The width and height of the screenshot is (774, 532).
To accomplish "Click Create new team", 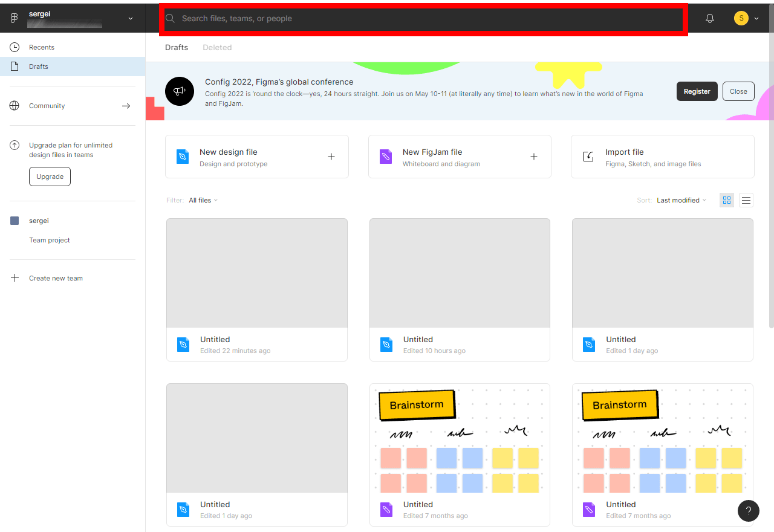I will tap(56, 278).
